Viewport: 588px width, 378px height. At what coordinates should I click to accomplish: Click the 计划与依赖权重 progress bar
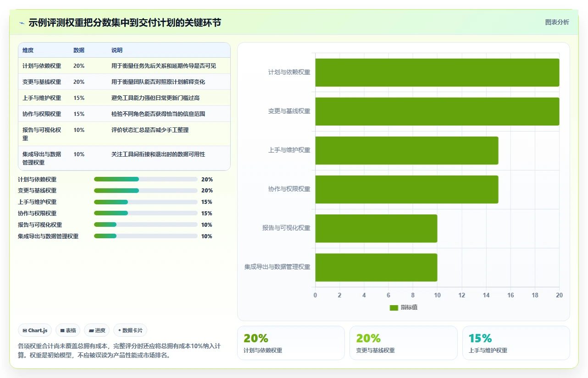click(145, 179)
